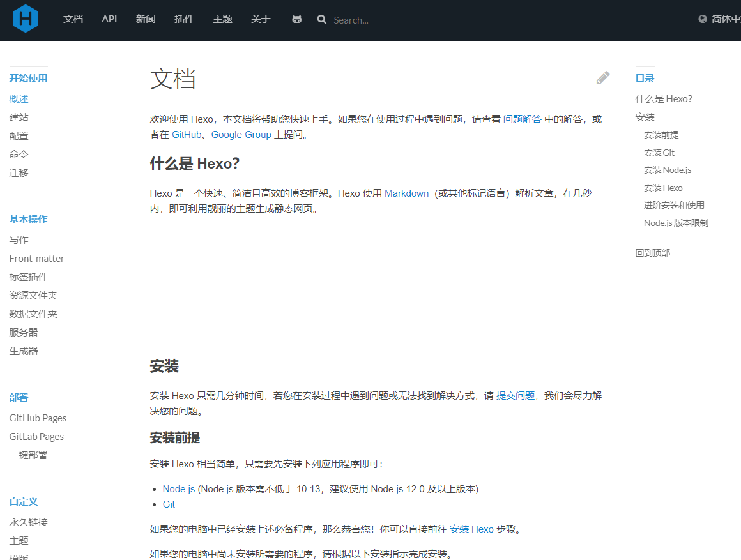The width and height of the screenshot is (741, 560).
Task: Open the 简体中文 language dropdown
Action: click(726, 19)
